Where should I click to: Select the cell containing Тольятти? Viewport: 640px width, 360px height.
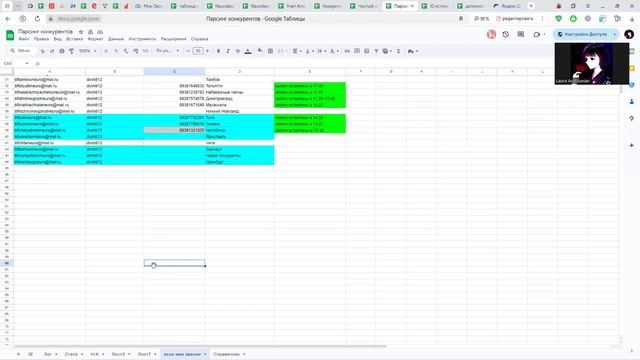[x=239, y=86]
